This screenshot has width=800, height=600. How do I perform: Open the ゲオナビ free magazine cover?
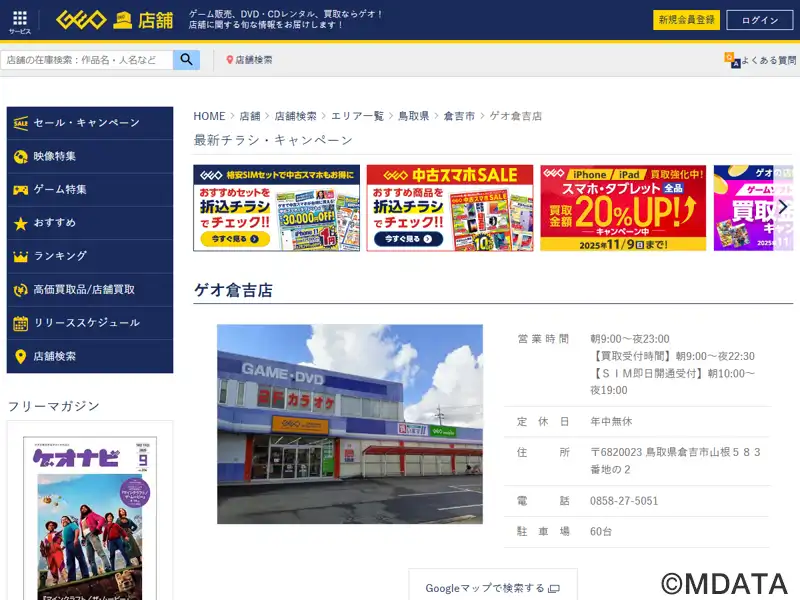click(90, 518)
